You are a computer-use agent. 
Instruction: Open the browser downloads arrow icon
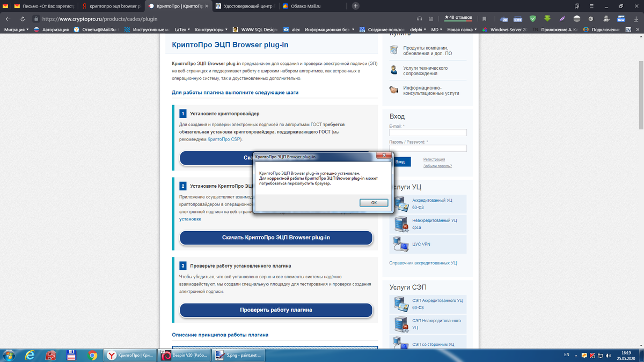tap(635, 18)
